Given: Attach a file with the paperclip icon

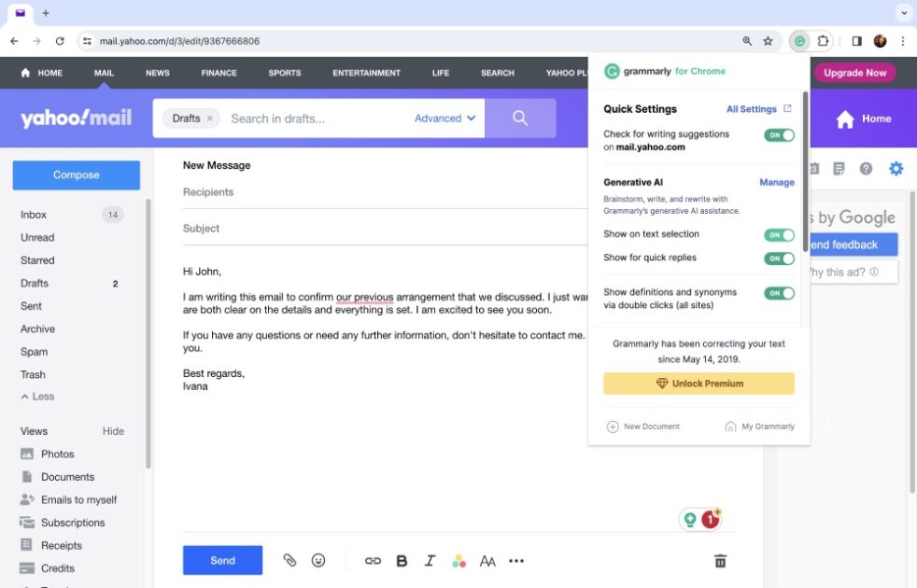Looking at the screenshot, I should pyautogui.click(x=289, y=560).
